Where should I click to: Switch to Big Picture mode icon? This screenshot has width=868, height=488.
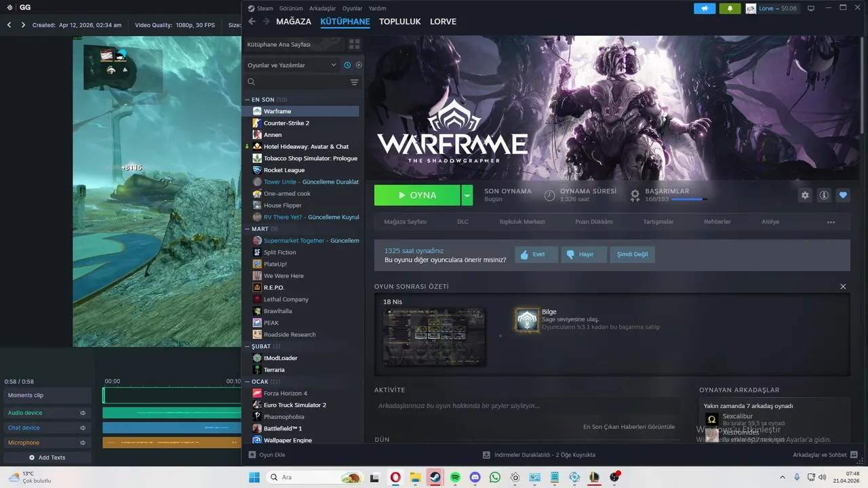coord(810,9)
